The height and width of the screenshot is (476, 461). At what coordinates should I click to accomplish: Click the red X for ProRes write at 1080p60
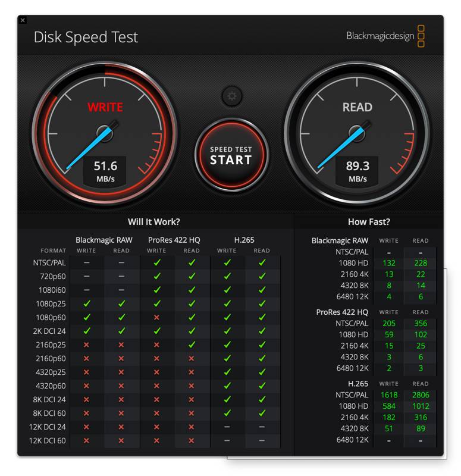pos(156,317)
